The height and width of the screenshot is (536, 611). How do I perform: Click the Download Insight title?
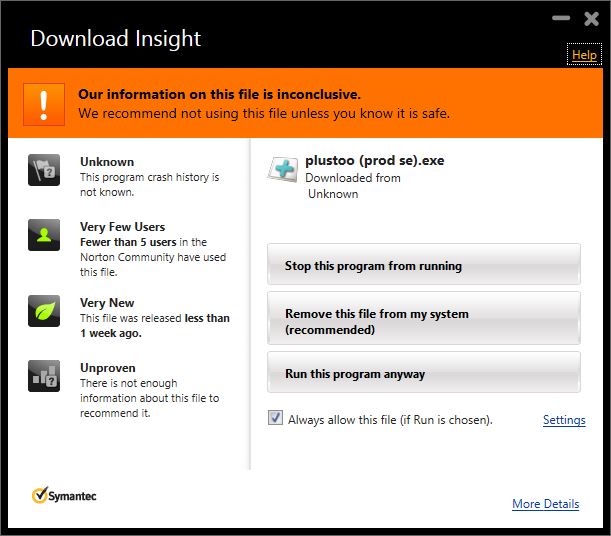coord(115,38)
